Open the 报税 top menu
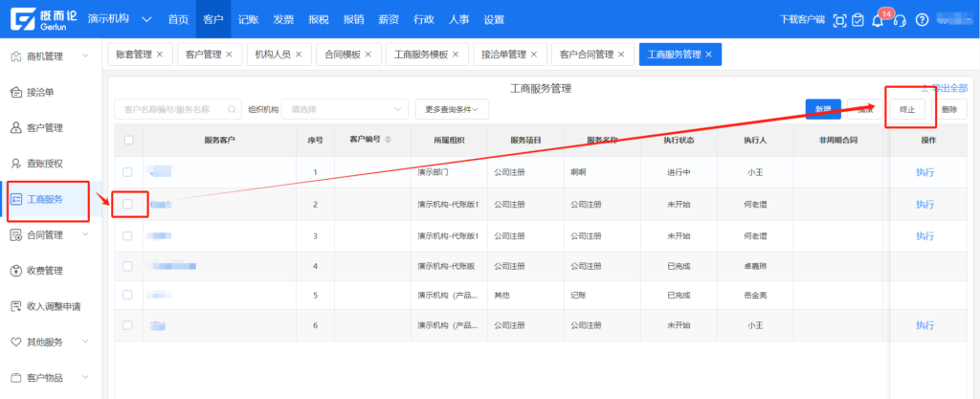The width and height of the screenshot is (980, 399). (x=318, y=19)
